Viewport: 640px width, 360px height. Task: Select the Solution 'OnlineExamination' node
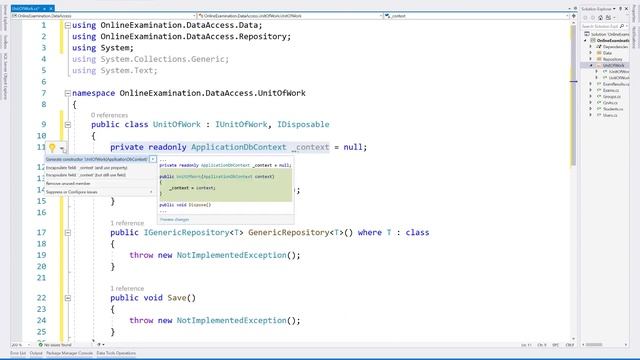tap(607, 34)
